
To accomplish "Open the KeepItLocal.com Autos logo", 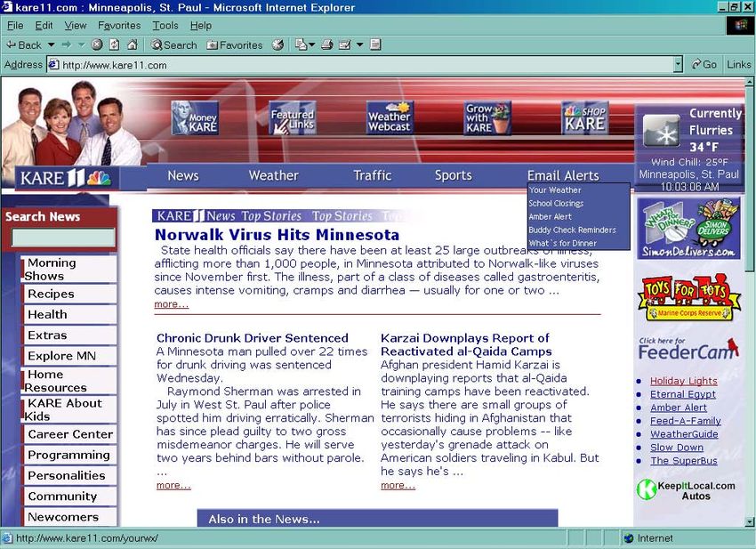I will pyautogui.click(x=686, y=490).
